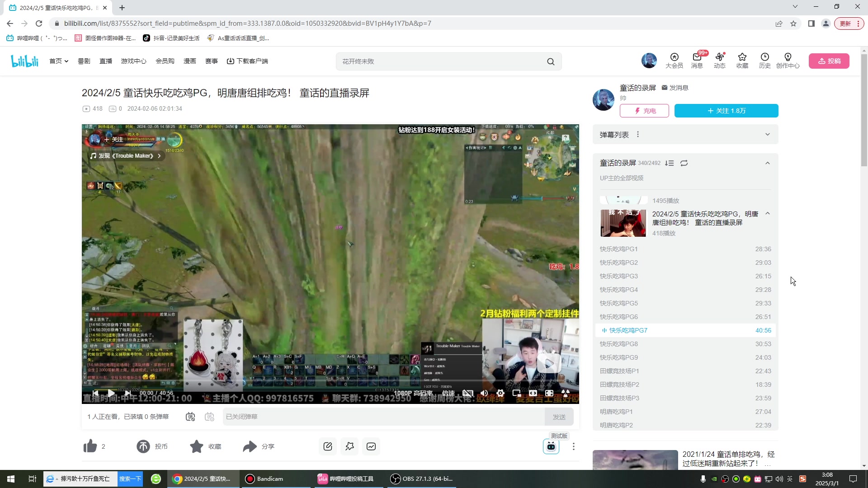Open 收藏 favorites in header

coord(742,61)
